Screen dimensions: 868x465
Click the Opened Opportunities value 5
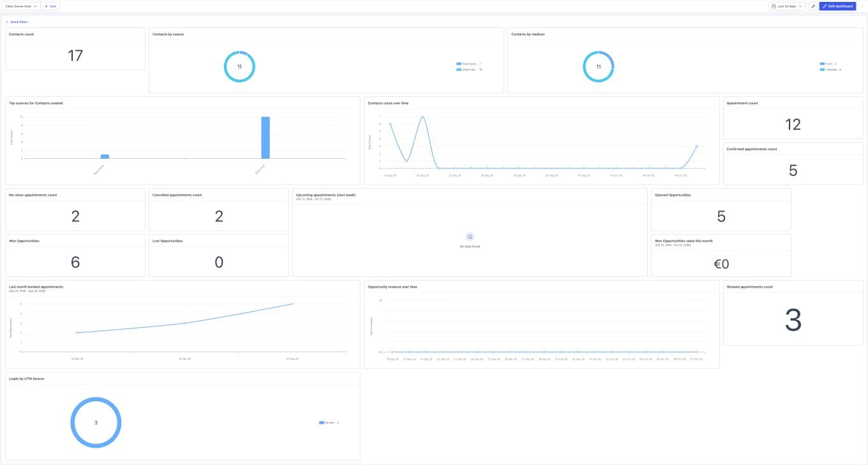coord(721,216)
